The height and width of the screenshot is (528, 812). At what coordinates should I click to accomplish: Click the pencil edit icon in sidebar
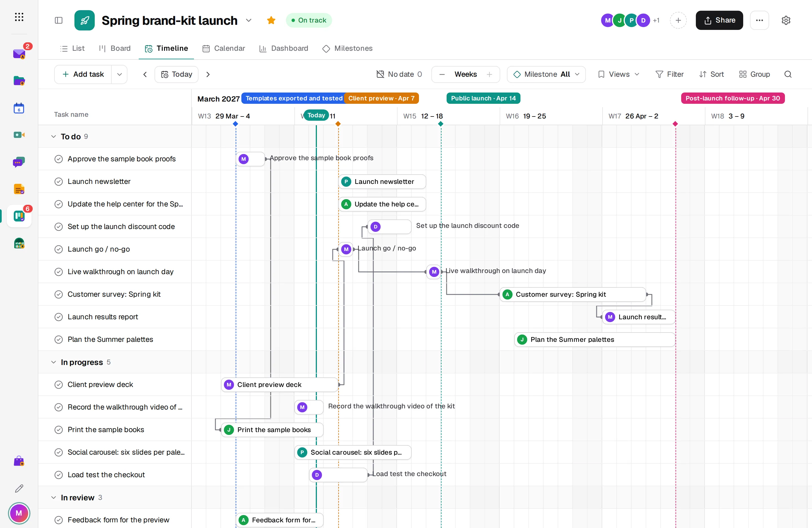click(19, 489)
